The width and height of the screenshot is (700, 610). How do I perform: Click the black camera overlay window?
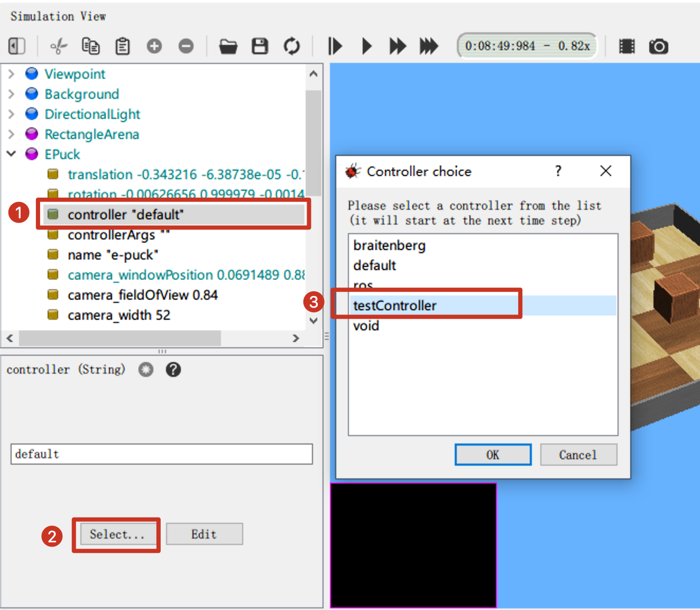[x=413, y=546]
